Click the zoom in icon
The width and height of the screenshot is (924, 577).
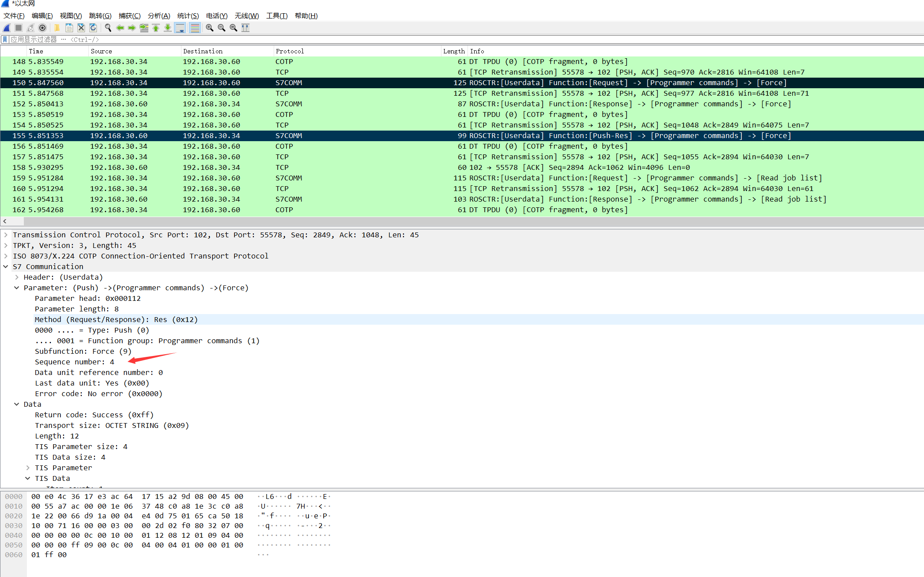[210, 28]
